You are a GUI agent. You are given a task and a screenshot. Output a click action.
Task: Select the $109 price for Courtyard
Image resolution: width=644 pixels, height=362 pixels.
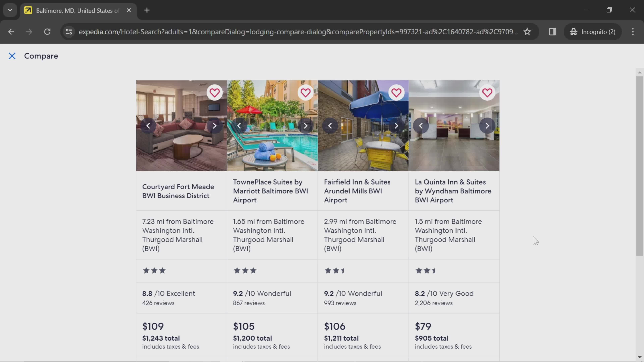click(x=153, y=326)
